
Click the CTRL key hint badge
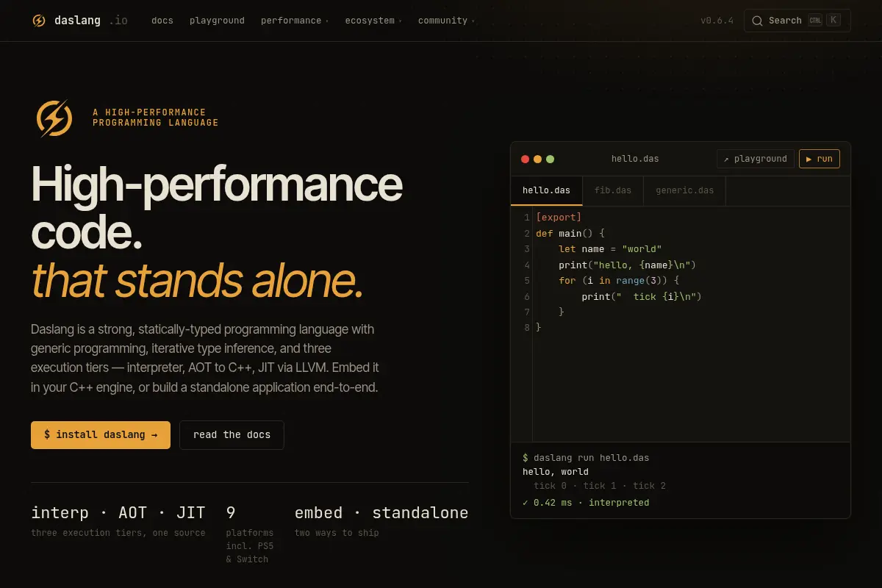(x=815, y=21)
